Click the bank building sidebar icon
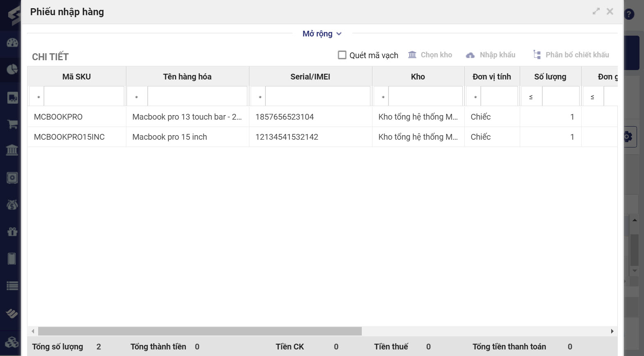Viewport: 644px width, 356px height. point(12,150)
